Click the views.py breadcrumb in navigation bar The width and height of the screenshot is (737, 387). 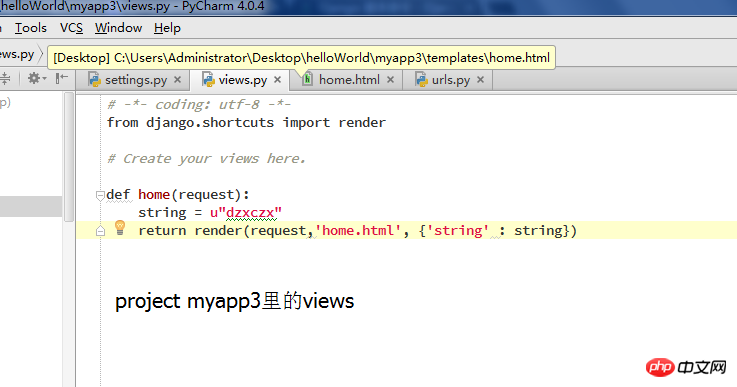(x=17, y=55)
